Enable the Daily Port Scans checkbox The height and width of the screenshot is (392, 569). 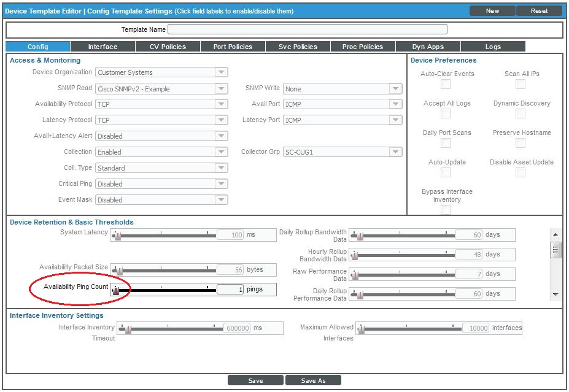[x=446, y=143]
